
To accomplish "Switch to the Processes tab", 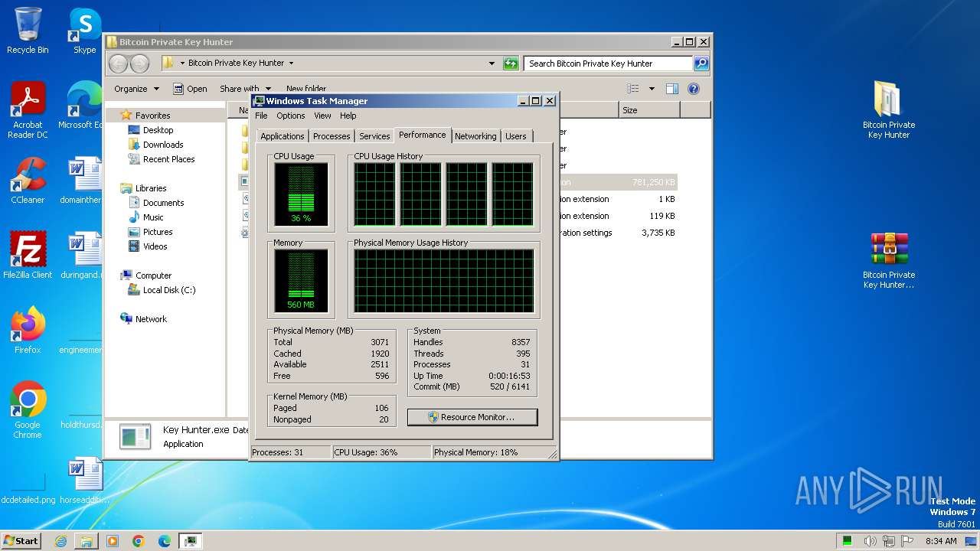I will [x=332, y=136].
